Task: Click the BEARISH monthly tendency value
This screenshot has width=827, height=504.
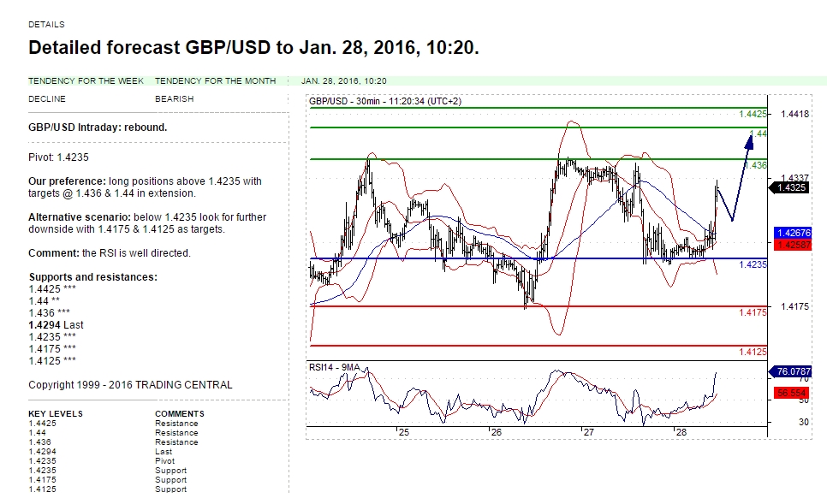Action: pos(174,98)
